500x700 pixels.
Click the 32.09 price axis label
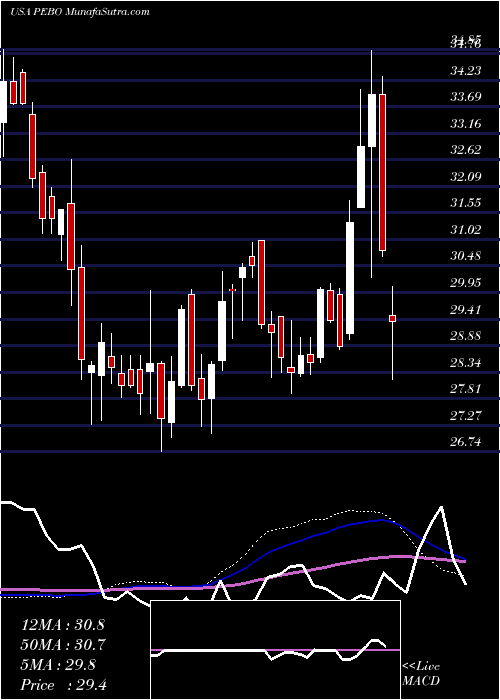tap(466, 176)
